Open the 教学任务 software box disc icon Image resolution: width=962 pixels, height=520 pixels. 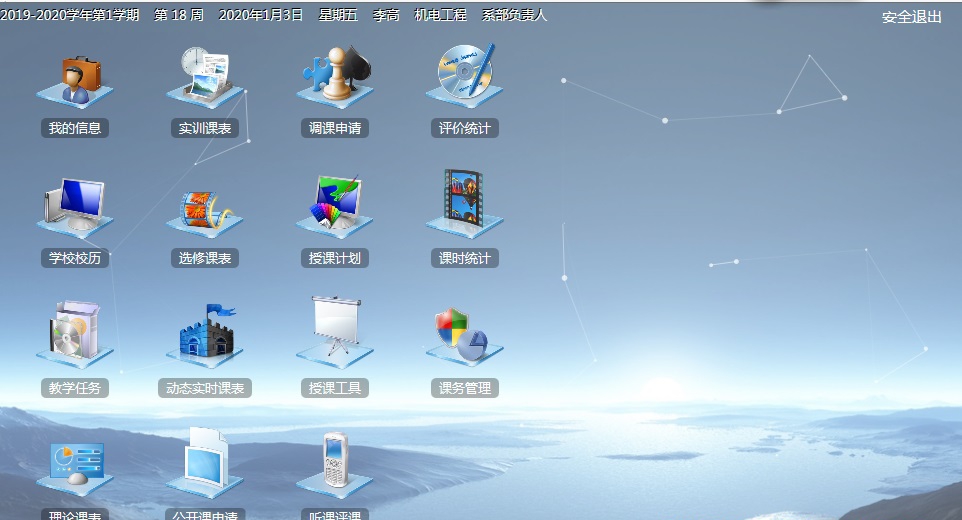click(75, 334)
